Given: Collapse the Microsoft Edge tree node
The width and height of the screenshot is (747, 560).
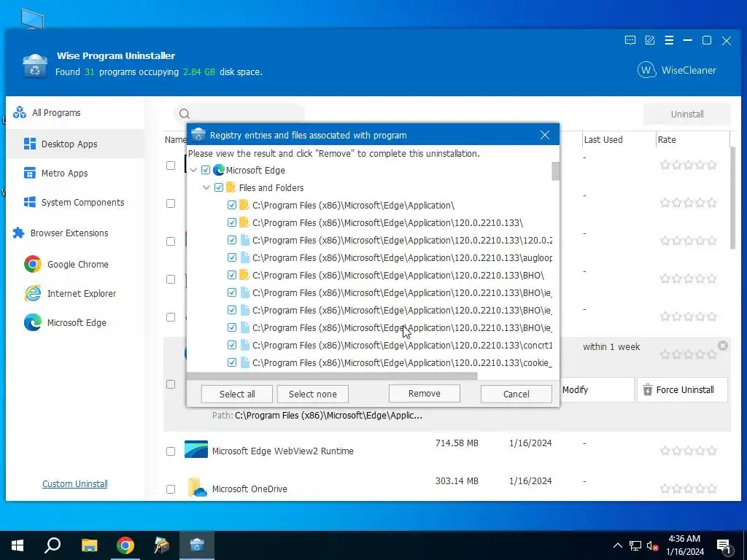Looking at the screenshot, I should tap(193, 170).
